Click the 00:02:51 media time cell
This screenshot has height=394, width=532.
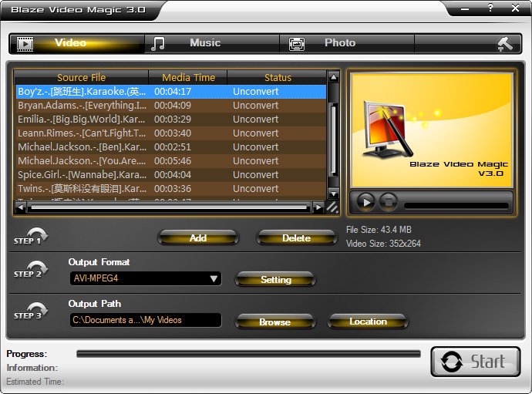click(x=173, y=147)
